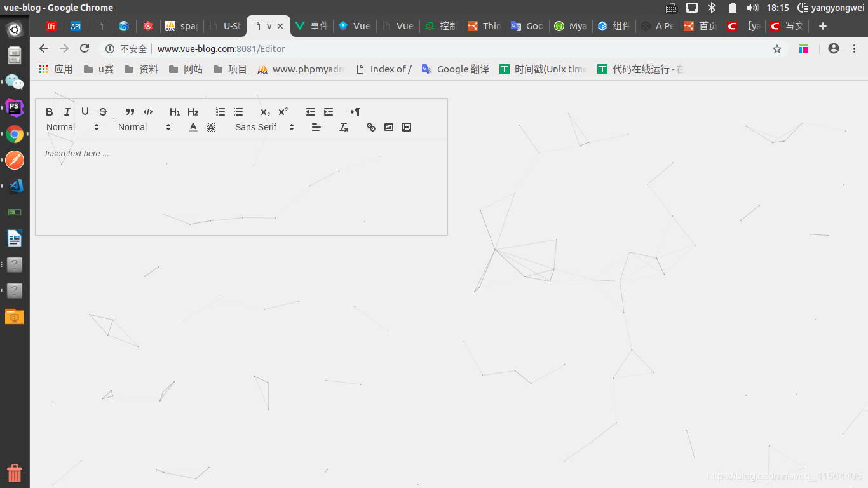Open the text color picker
This screenshot has height=488, width=868.
click(x=193, y=127)
